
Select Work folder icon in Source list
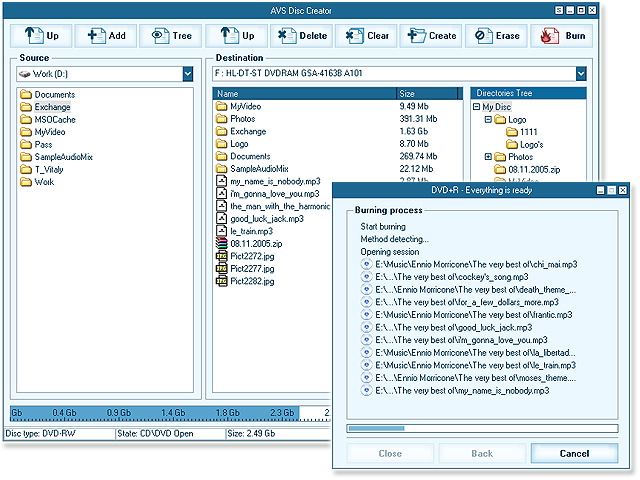[x=26, y=182]
